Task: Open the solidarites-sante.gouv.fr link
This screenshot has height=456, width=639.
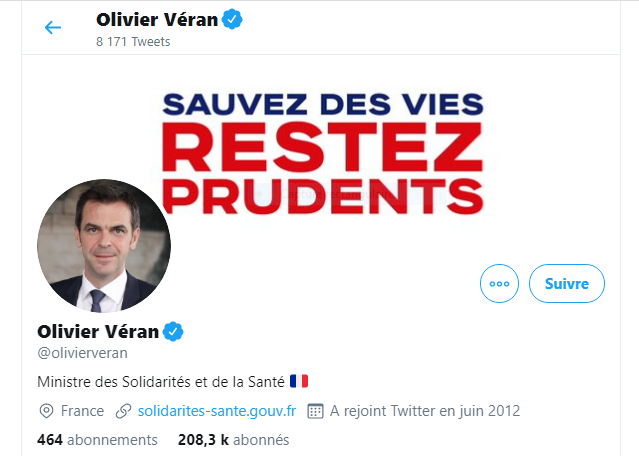Action: click(217, 411)
